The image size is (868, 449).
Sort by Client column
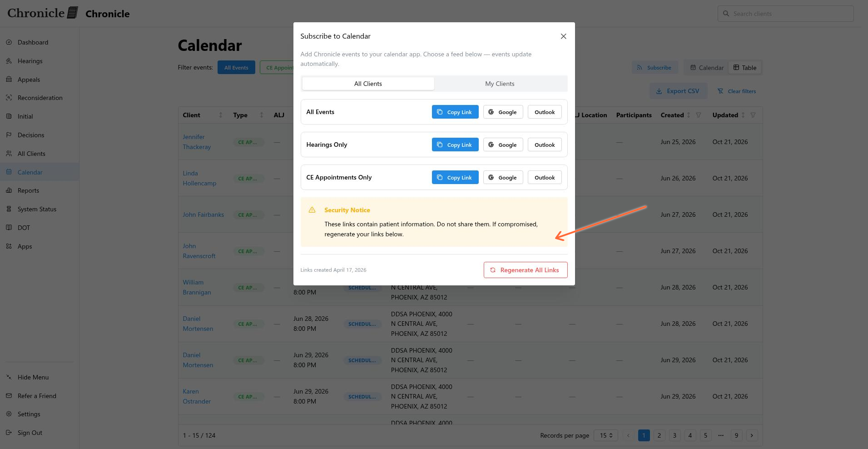click(221, 115)
